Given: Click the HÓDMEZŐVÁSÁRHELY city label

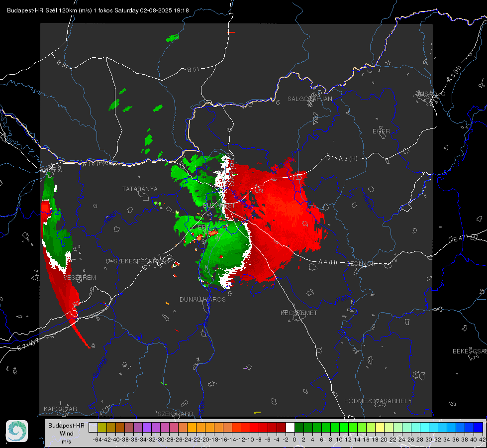Looking at the screenshot, I should (378, 401).
